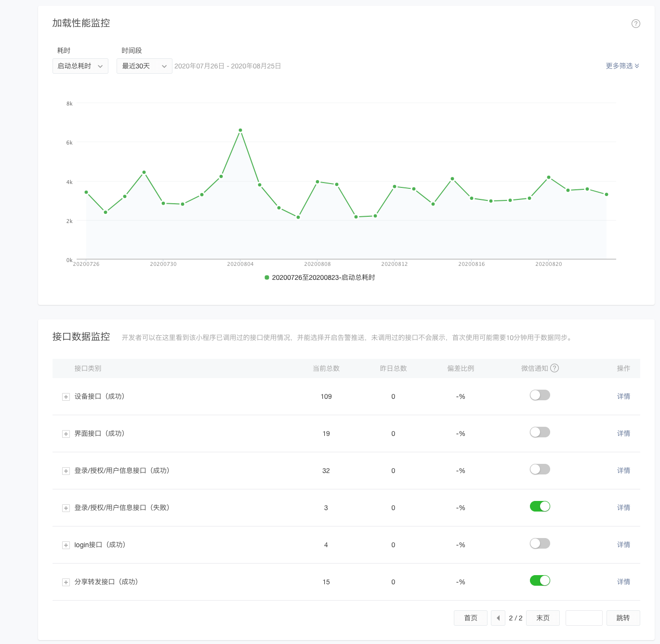Click the page indicator 2 / 2

(x=515, y=618)
